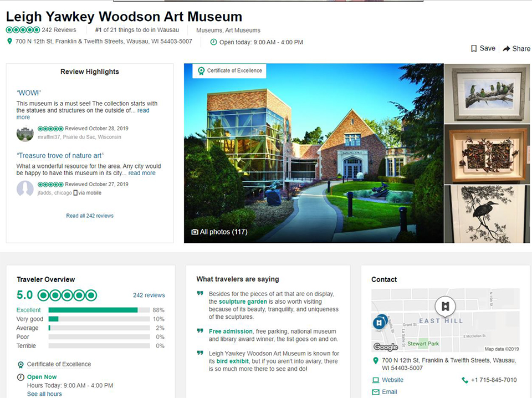Click Stewart Park on the map
Screen dimensions: 532x398
click(423, 343)
